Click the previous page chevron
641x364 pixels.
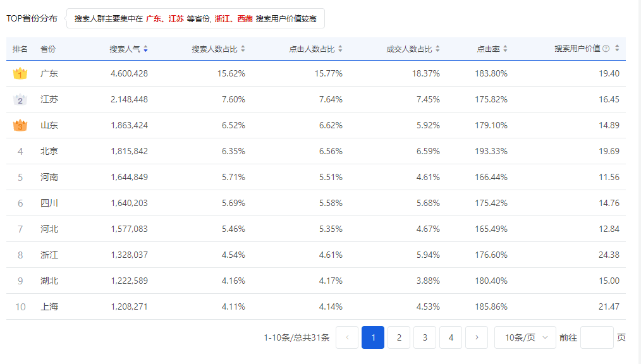click(x=346, y=337)
